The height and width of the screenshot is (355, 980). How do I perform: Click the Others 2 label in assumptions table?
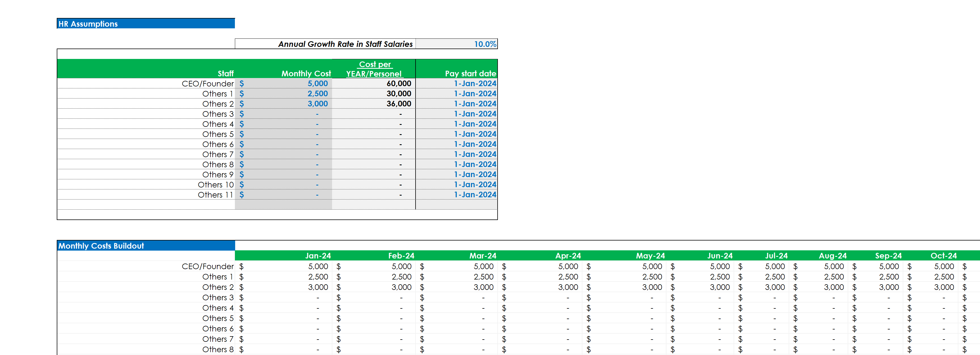coord(218,104)
